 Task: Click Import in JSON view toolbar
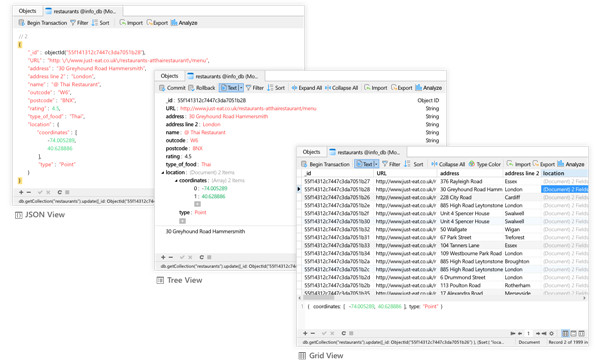coord(131,23)
